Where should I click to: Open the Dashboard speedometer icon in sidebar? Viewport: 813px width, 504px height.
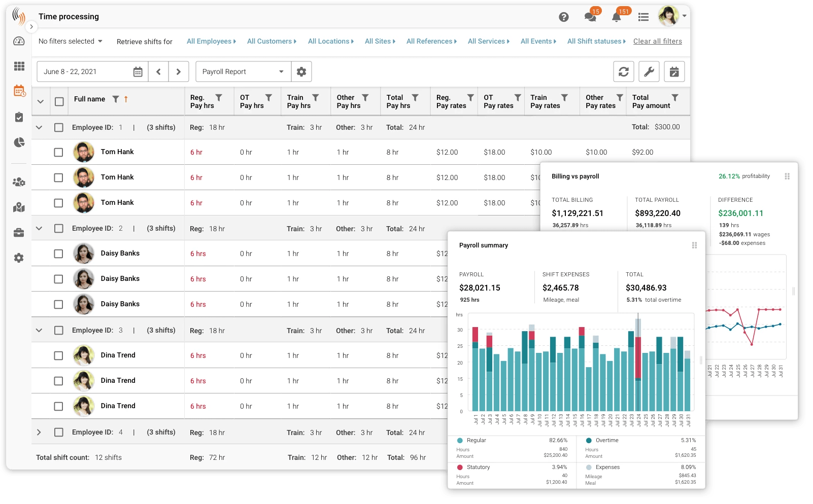point(19,41)
